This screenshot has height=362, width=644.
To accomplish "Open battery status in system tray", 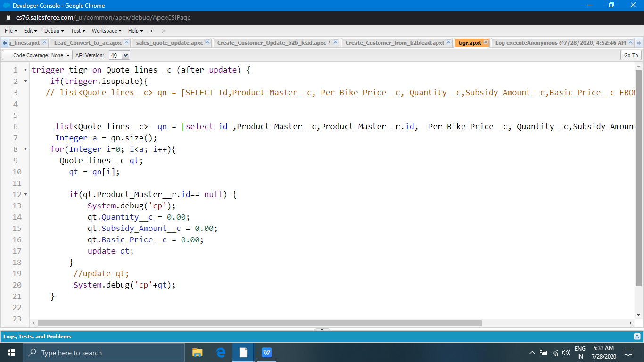I will [544, 353].
